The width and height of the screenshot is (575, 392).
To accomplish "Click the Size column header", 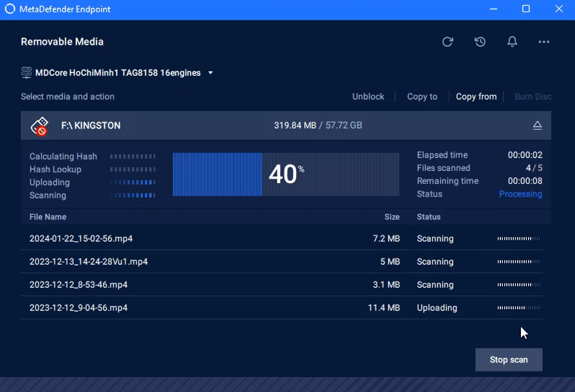I will pos(392,217).
